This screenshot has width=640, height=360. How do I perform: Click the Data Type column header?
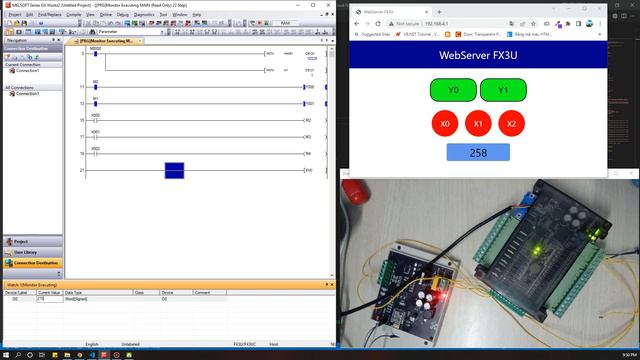pos(98,293)
